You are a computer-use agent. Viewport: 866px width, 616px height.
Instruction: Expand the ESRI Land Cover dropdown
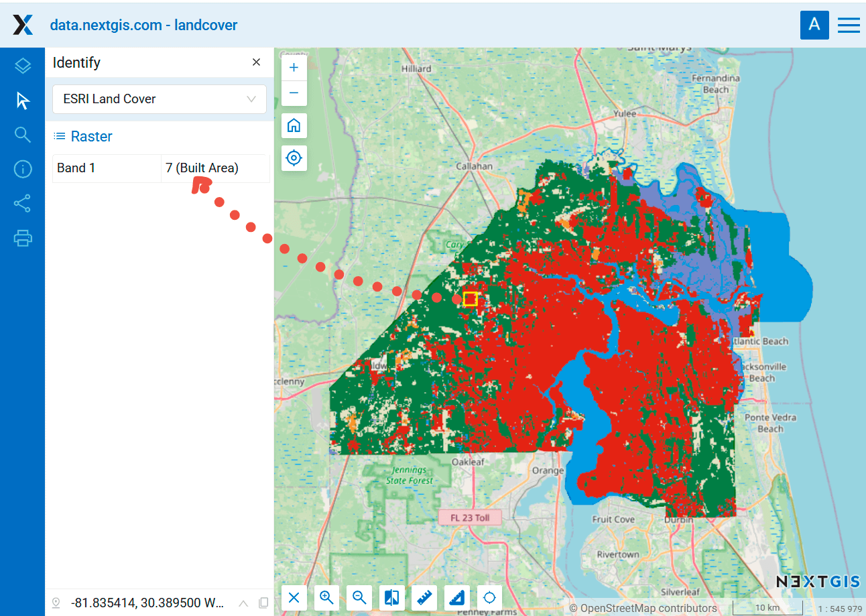[x=160, y=99]
